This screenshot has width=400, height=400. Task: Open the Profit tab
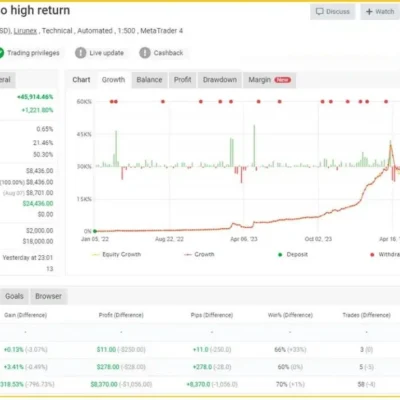(183, 80)
